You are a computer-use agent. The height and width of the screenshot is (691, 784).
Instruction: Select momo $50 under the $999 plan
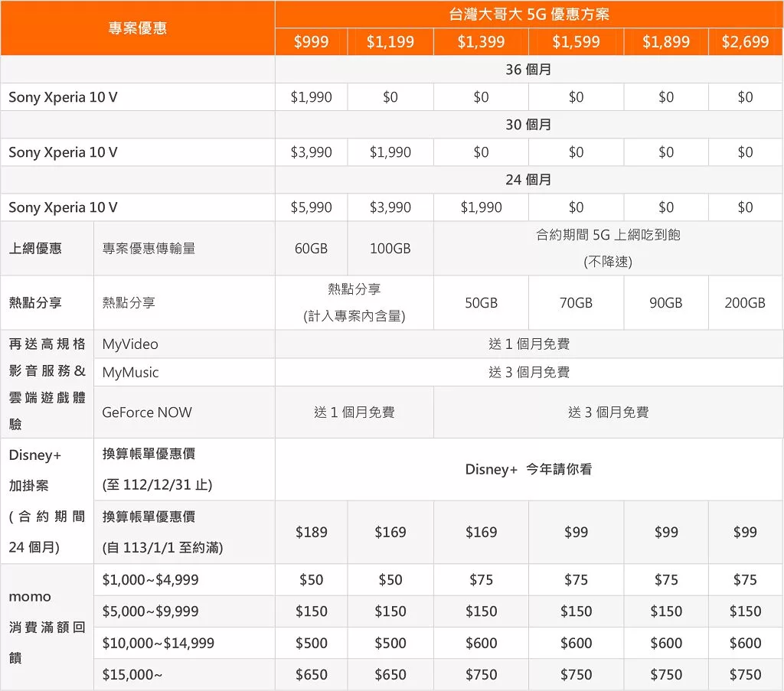[311, 579]
